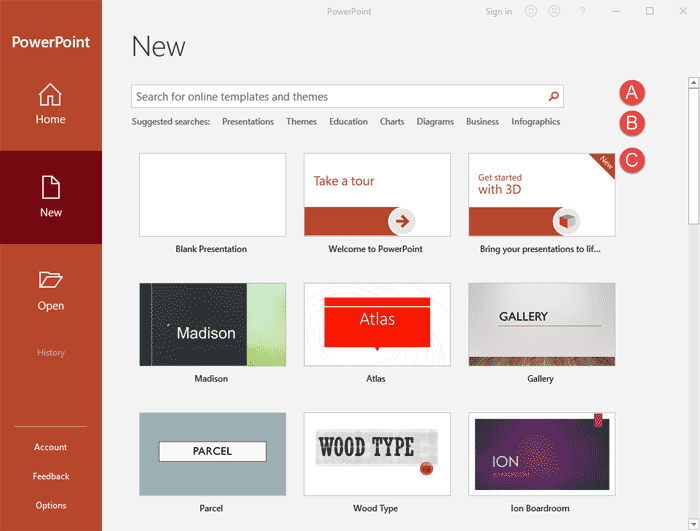This screenshot has width=700, height=531.
Task: Choose the Ion Boardroom theme
Action: (542, 454)
